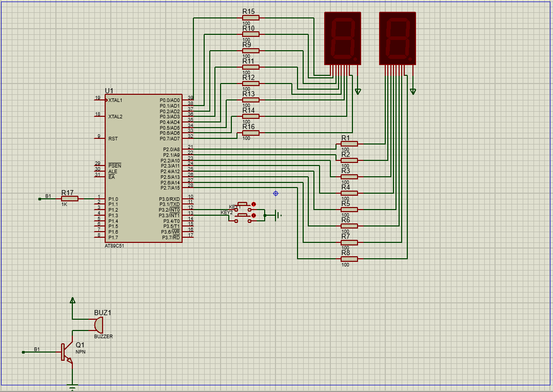Select the B1 terminal at Q1 base
Viewport: 553px width, 392px height.
pyautogui.click(x=23, y=352)
